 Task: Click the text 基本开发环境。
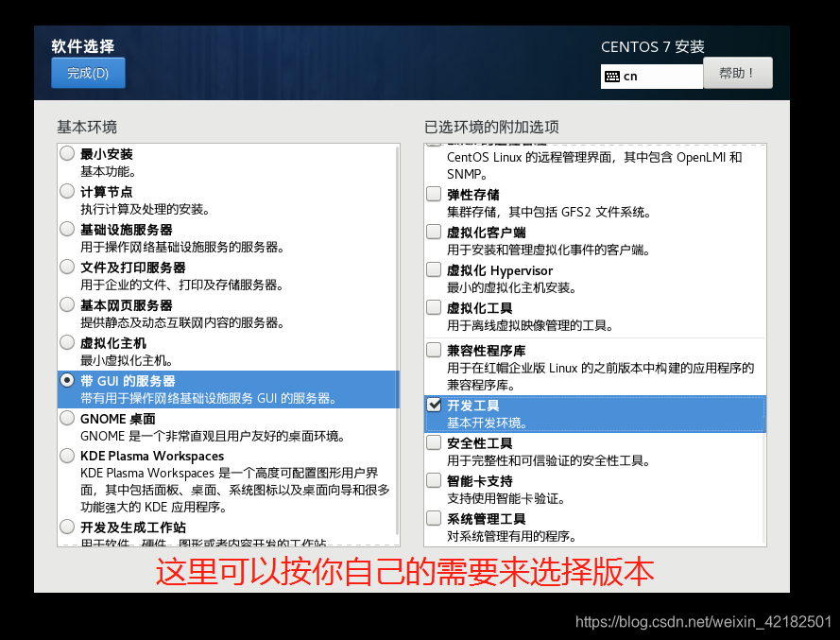coord(488,423)
